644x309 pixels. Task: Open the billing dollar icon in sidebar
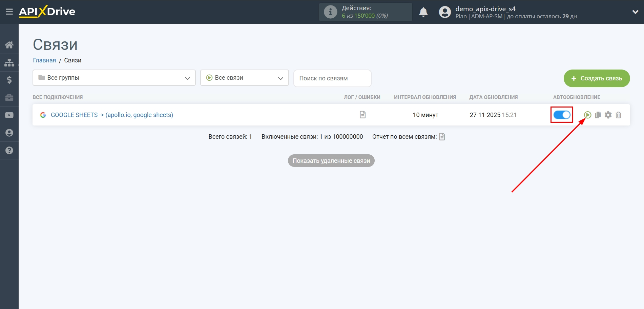click(x=9, y=80)
